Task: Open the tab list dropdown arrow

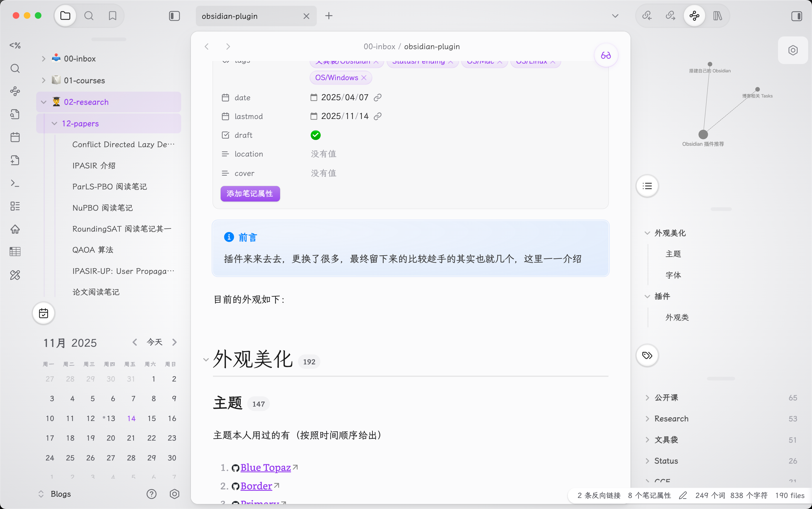Action: click(615, 16)
